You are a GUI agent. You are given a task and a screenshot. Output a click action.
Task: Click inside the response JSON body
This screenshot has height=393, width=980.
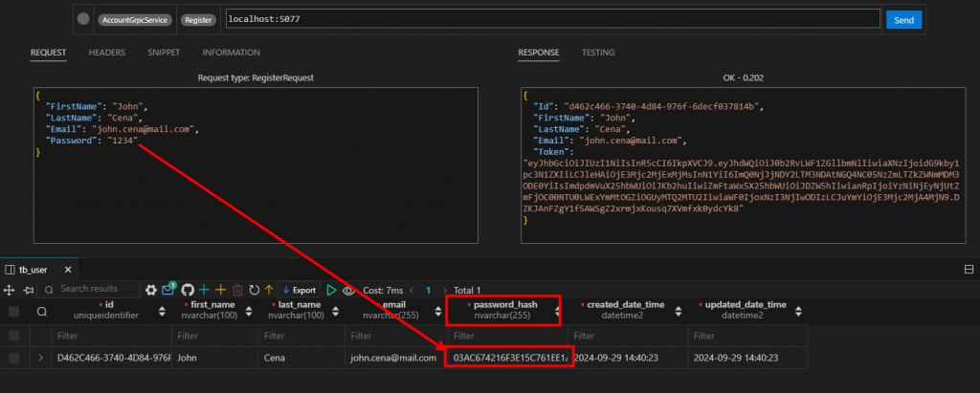[743, 165]
